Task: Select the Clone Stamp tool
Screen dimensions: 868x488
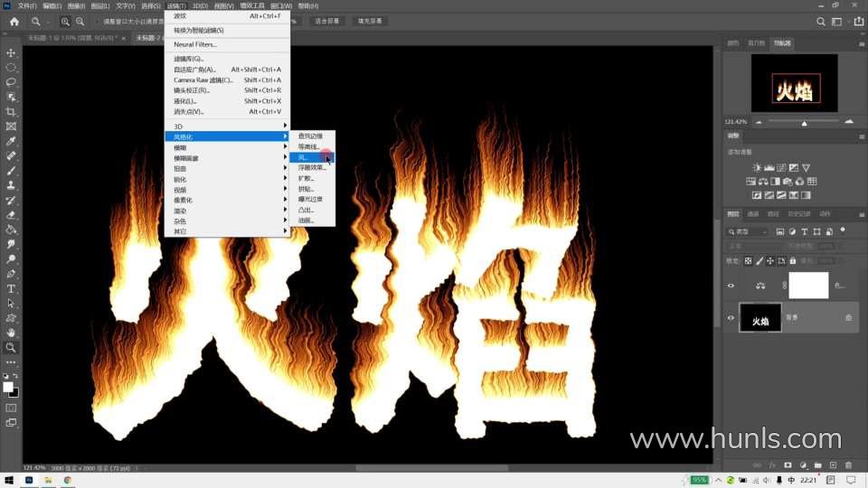Action: pos(11,185)
